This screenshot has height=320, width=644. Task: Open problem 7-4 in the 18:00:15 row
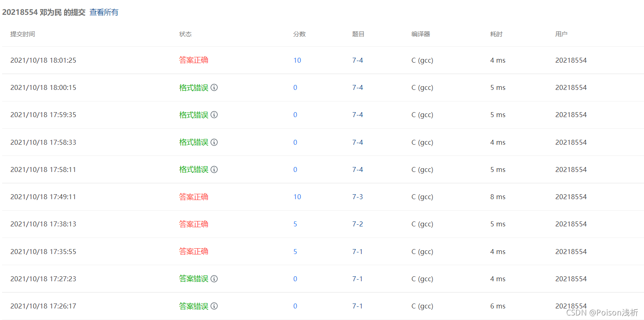pyautogui.click(x=358, y=87)
